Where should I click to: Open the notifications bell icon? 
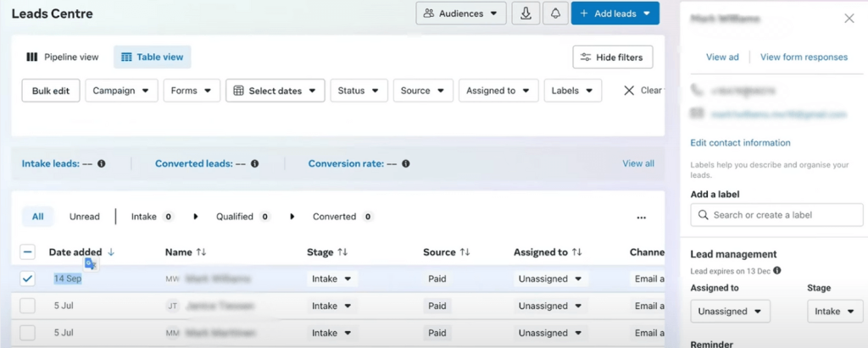click(x=555, y=14)
